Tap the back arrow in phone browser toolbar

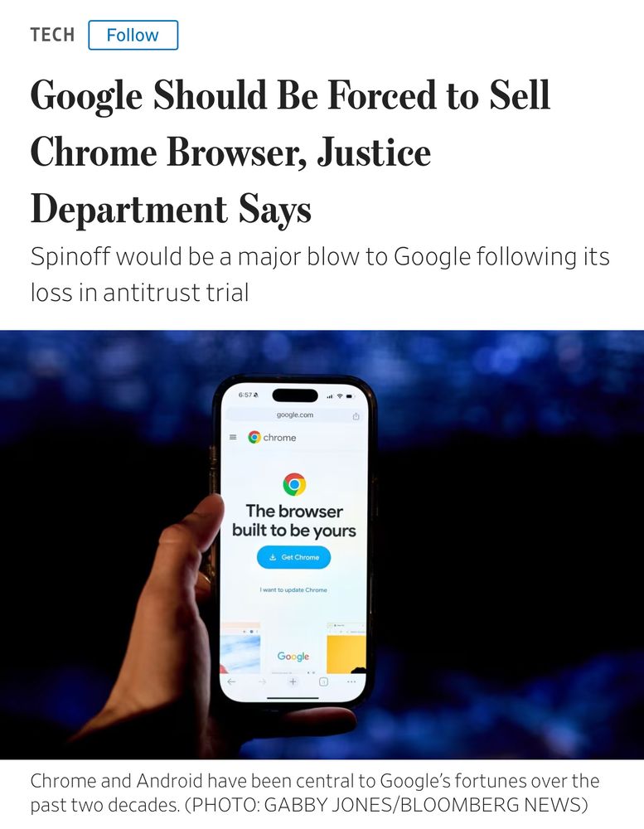[x=231, y=682]
